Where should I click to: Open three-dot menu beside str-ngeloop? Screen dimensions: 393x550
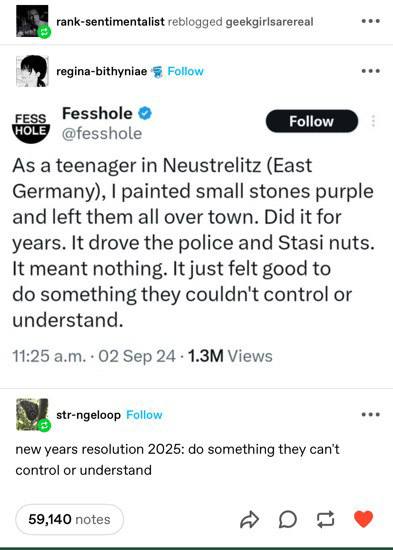[371, 414]
